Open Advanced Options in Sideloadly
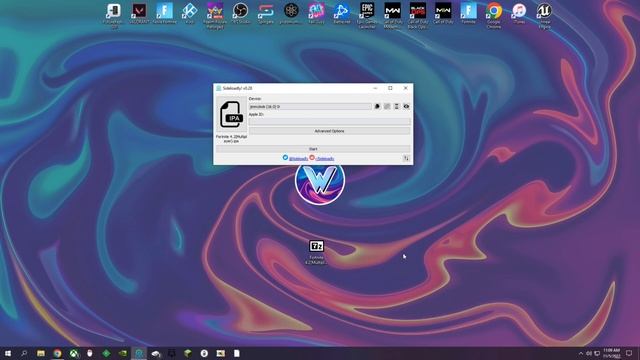640x360 pixels. coord(329,131)
